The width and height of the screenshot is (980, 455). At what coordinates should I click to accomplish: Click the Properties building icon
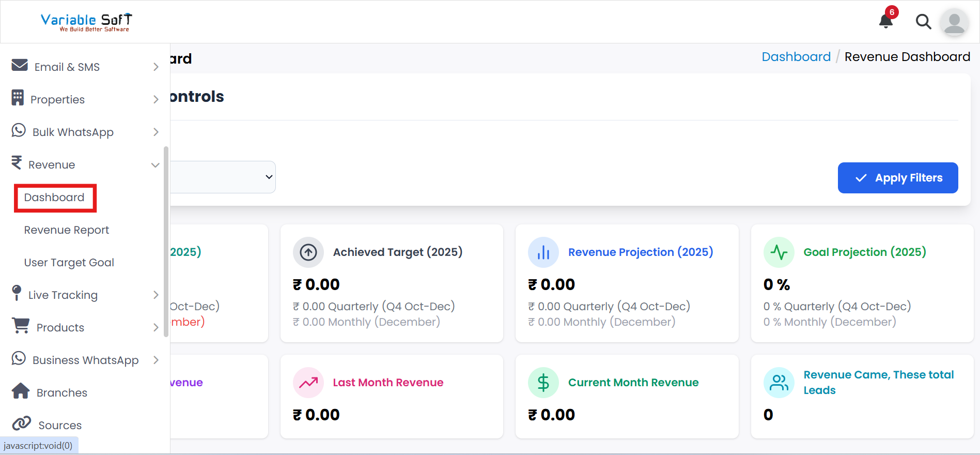(x=18, y=98)
